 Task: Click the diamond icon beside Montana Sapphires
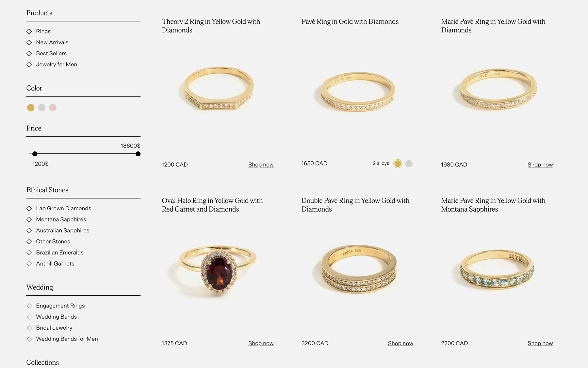point(29,219)
